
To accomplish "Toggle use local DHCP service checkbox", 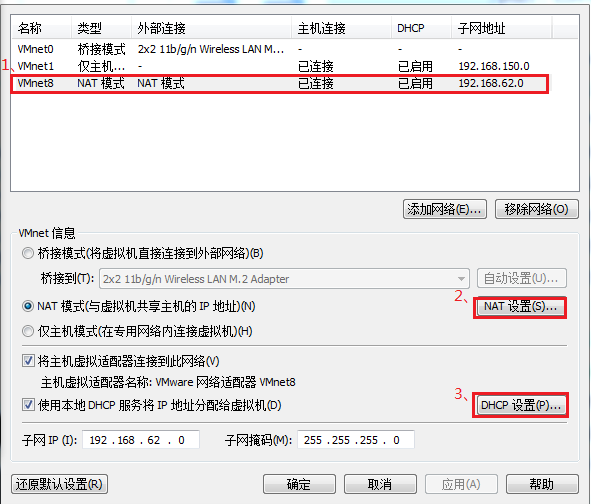I will tap(28, 405).
